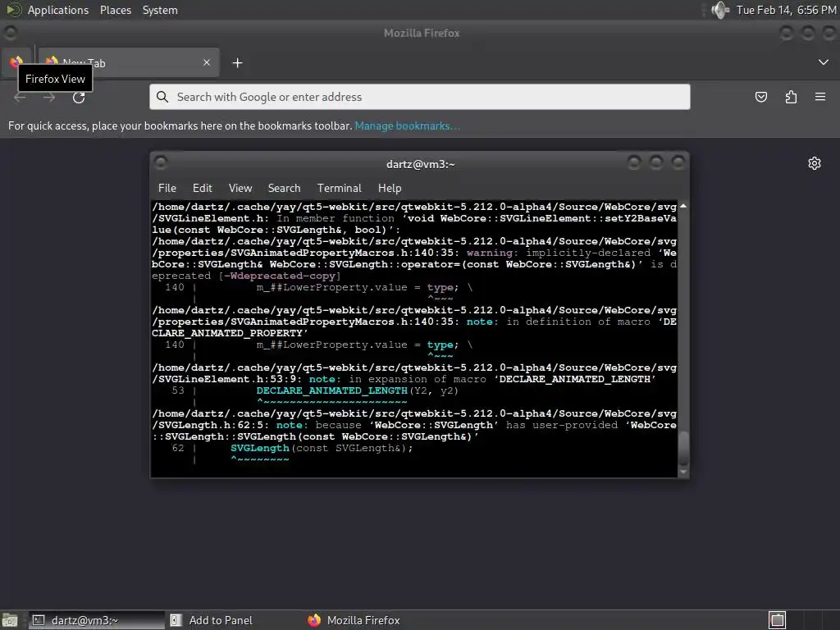Image resolution: width=840 pixels, height=630 pixels.
Task: Follow the Manage bookmarks link
Action: tap(407, 126)
